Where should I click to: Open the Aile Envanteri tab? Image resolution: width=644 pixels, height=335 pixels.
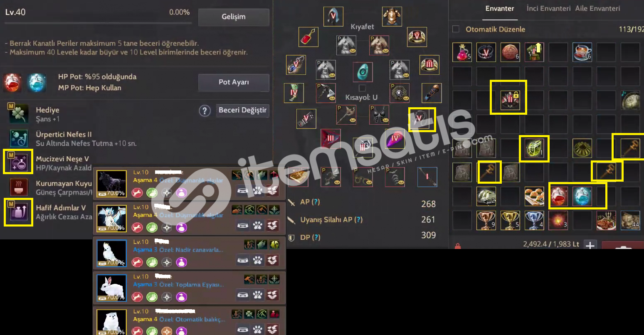(597, 8)
